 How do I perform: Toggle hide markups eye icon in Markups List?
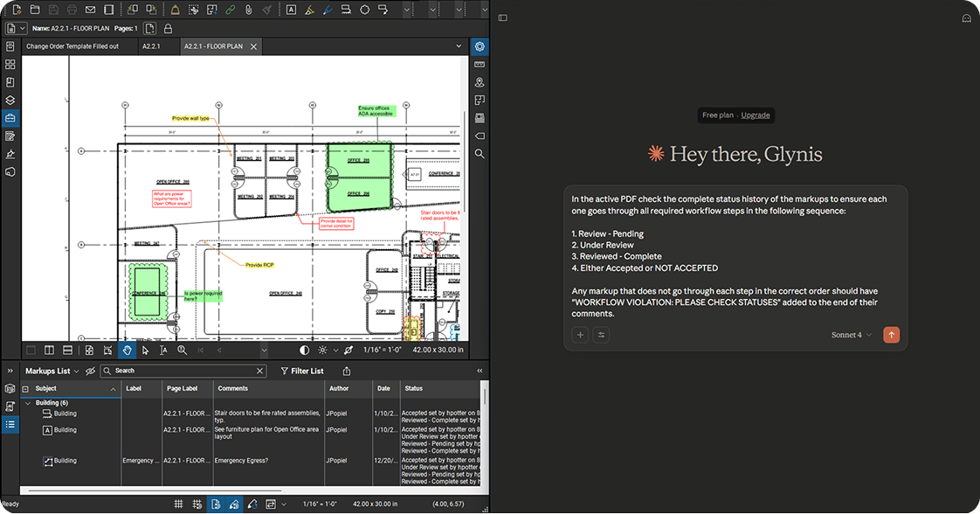(x=90, y=371)
